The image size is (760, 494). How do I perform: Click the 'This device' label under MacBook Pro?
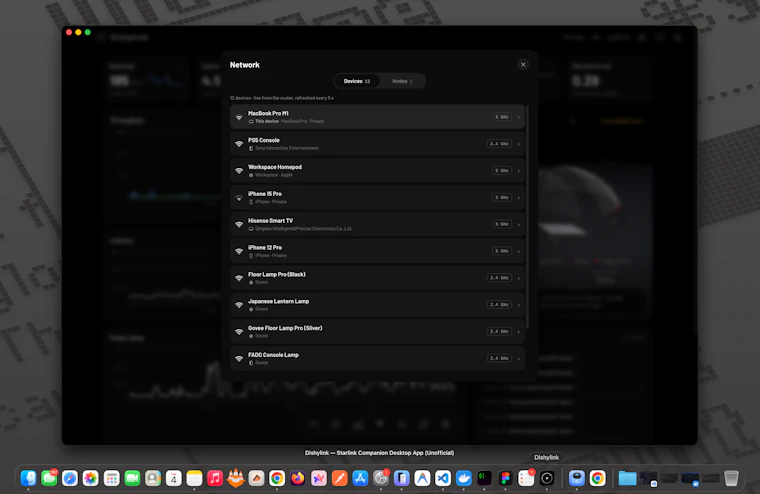(267, 121)
